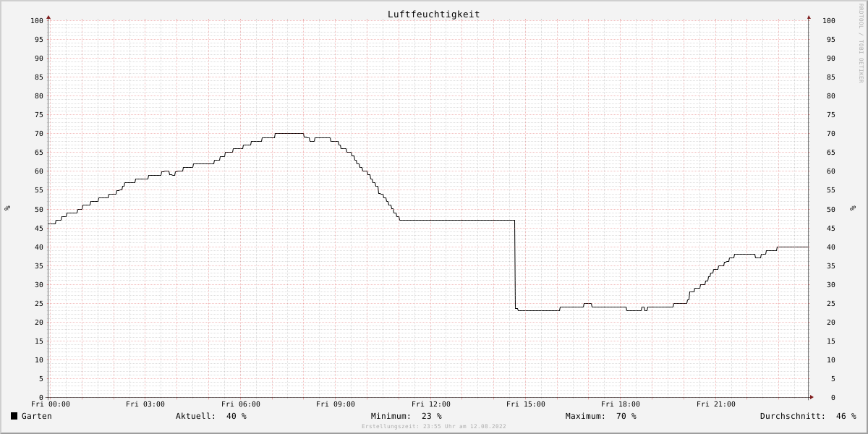868x434 pixels.
Task: Click the Maximum 70 % value
Action: point(626,416)
